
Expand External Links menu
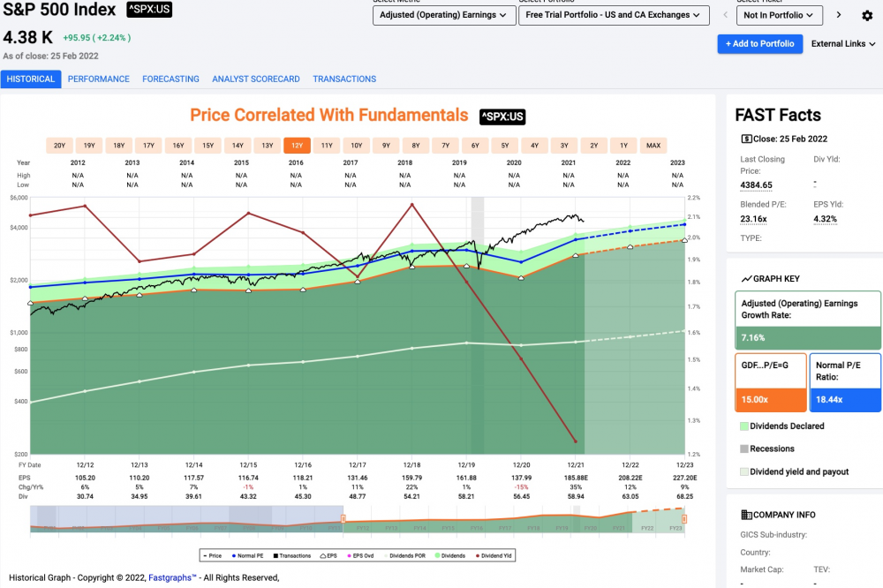coord(843,44)
